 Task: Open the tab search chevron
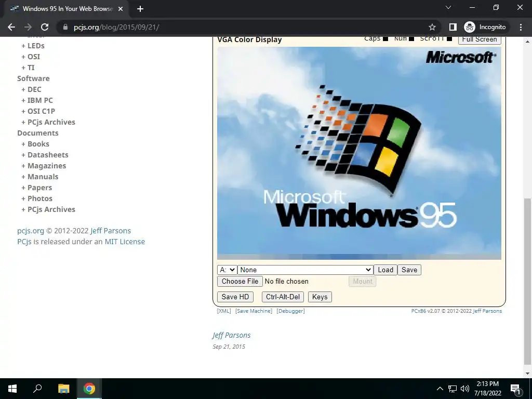[x=448, y=7]
